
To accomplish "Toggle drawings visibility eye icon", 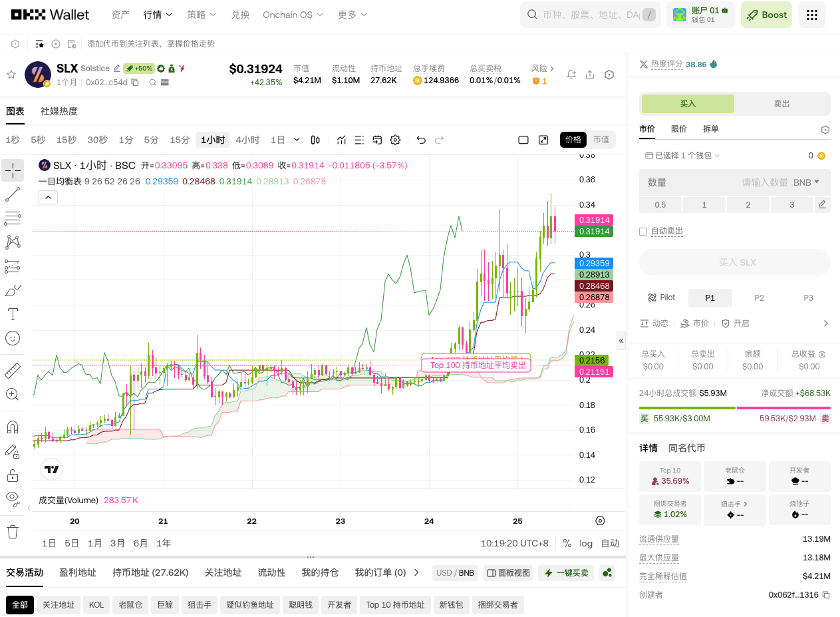I will 12,498.
